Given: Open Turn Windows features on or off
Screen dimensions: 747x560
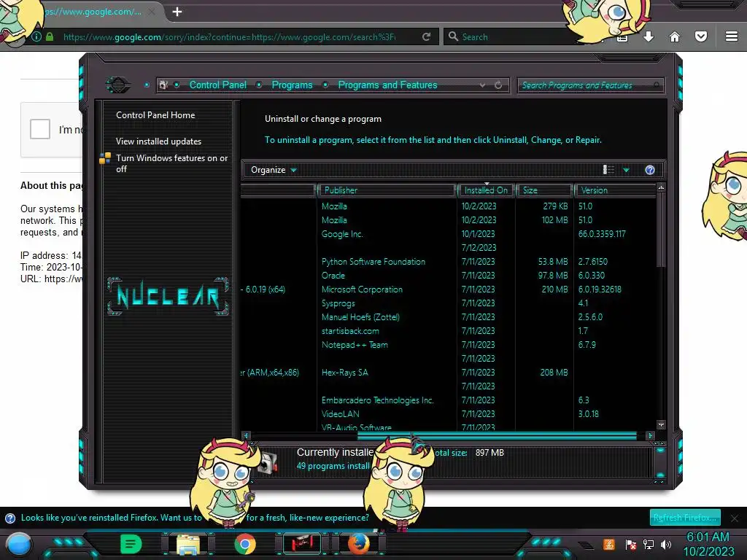Looking at the screenshot, I should (x=171, y=163).
